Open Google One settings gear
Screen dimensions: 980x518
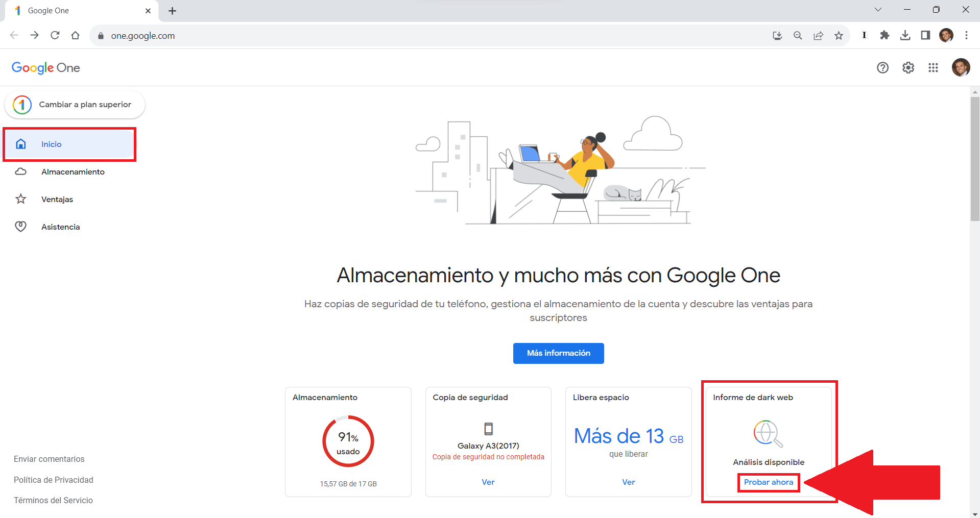(x=908, y=68)
